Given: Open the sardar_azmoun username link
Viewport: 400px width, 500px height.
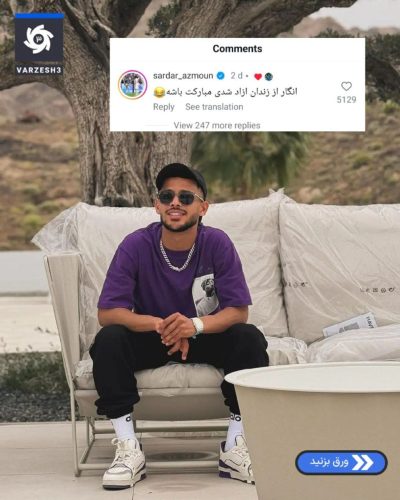Looking at the screenshot, I should tap(183, 76).
